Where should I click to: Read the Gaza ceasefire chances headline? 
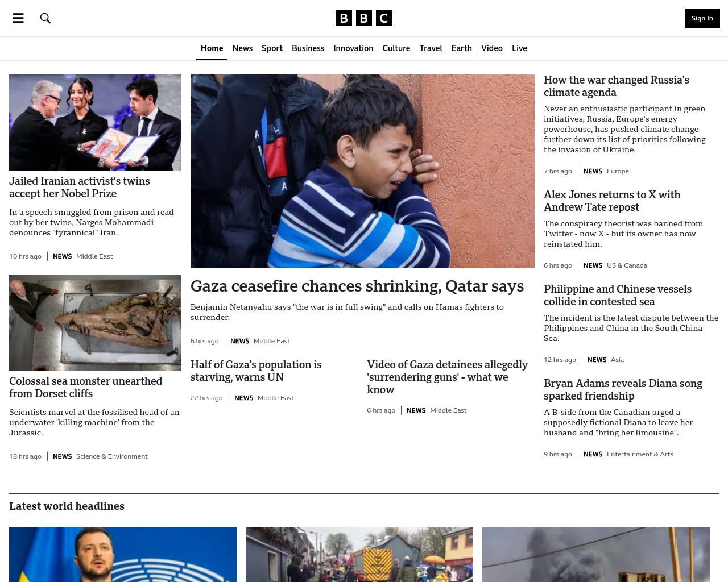[357, 286]
